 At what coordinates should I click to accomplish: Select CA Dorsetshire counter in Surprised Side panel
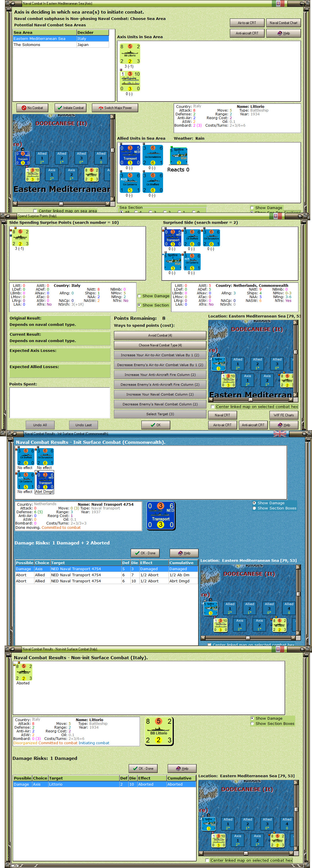click(x=211, y=238)
